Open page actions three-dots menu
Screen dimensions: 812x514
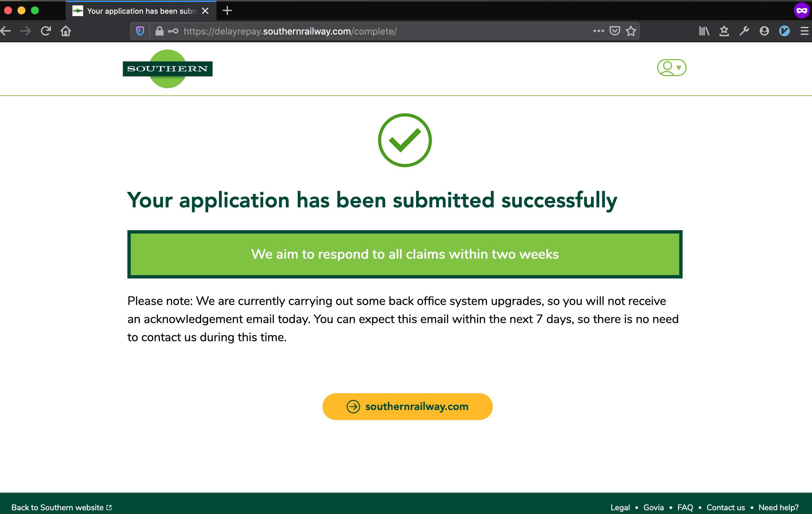[x=598, y=31]
